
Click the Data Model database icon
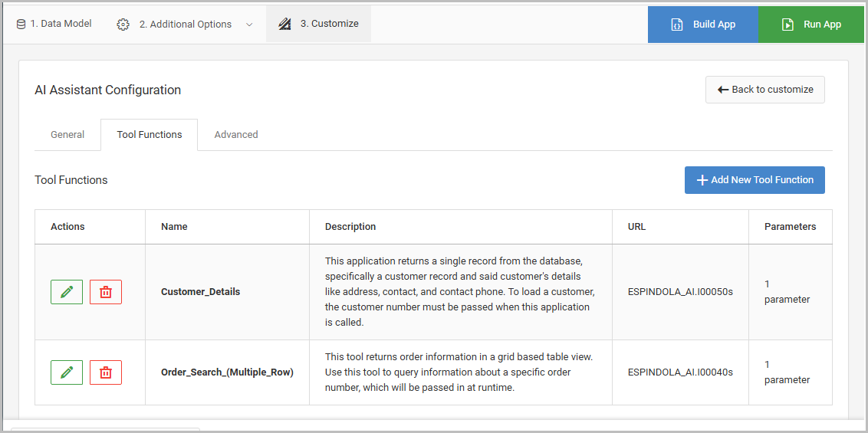point(21,24)
